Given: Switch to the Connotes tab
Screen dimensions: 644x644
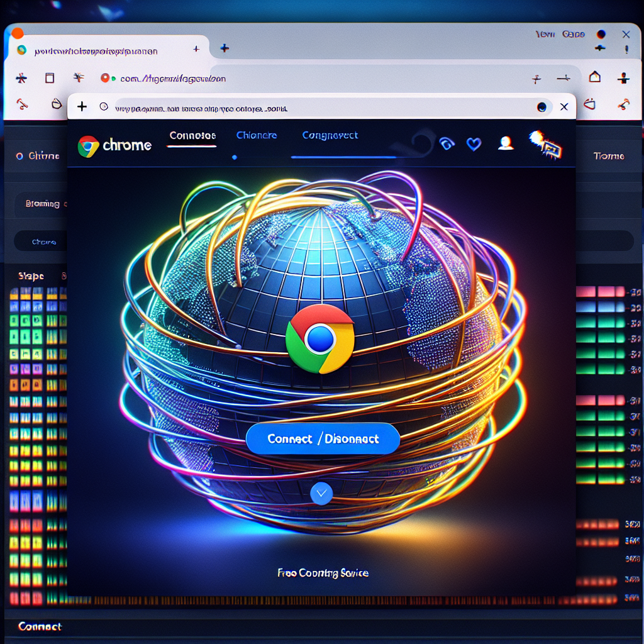Looking at the screenshot, I should pos(192,136).
